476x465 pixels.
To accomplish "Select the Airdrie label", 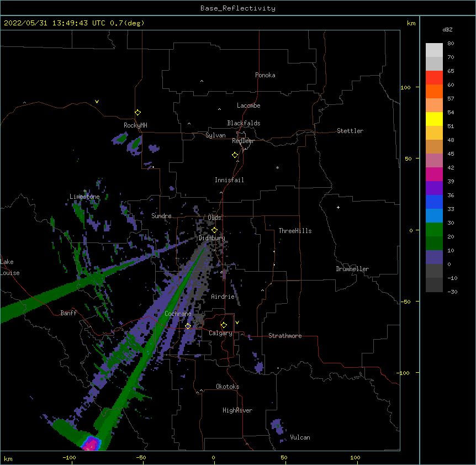I will [223, 297].
